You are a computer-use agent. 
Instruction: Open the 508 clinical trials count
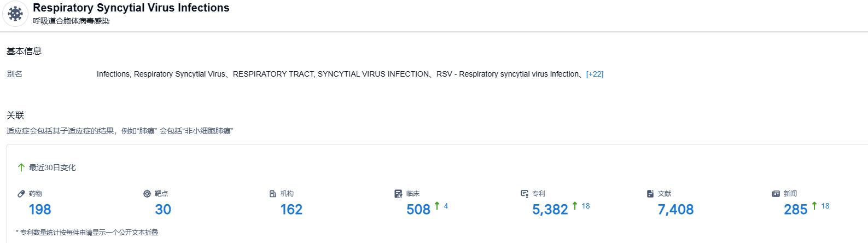[418, 210]
